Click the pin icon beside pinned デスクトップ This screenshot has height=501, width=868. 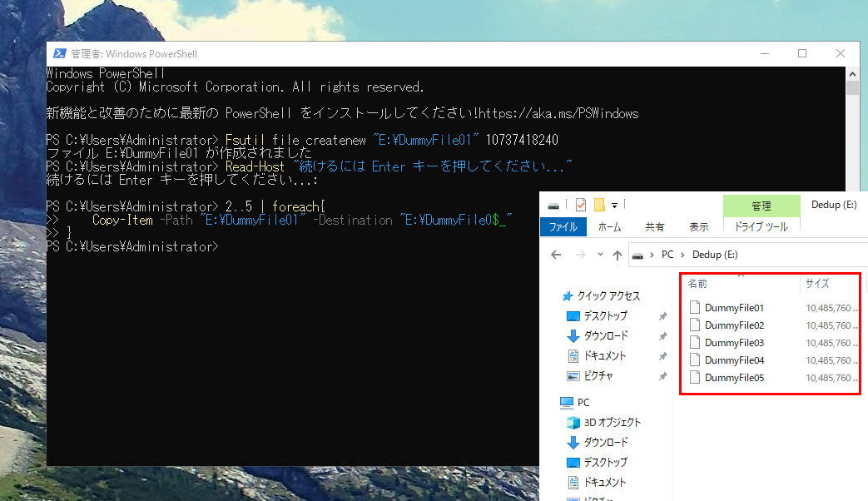662,316
